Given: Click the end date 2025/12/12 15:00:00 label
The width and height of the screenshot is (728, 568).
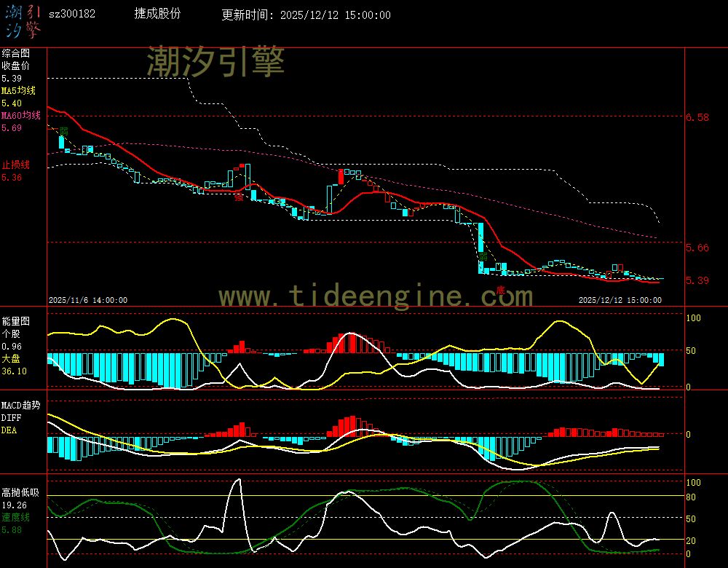Looking at the screenshot, I should pos(620,299).
